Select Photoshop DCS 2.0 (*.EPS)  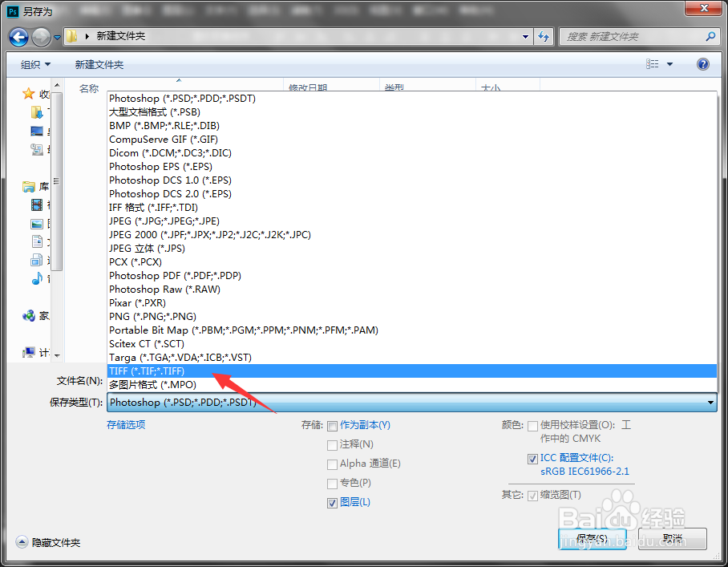[x=412, y=193]
